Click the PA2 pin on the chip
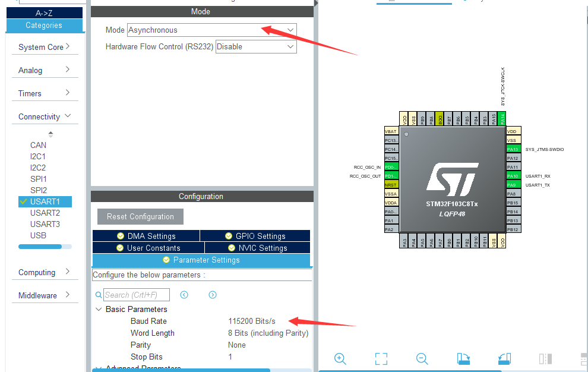Viewport: 588px width, 372px height. click(391, 229)
